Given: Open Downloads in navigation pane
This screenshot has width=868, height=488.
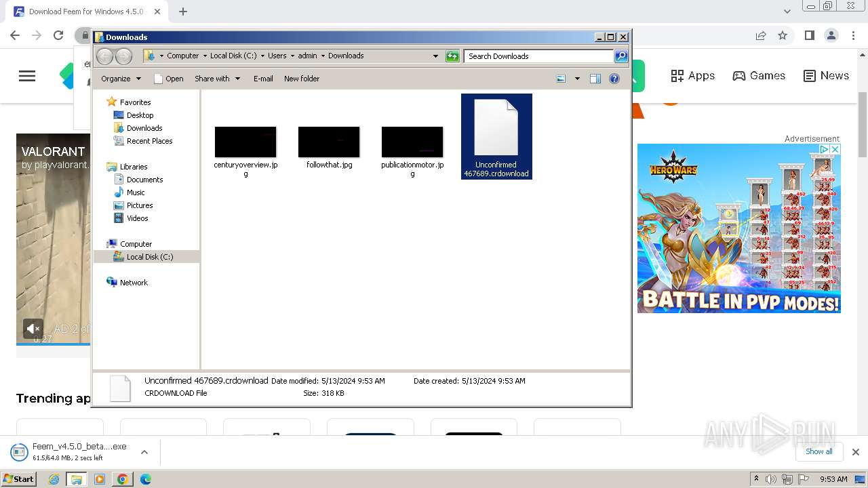Looking at the screenshot, I should pos(144,128).
